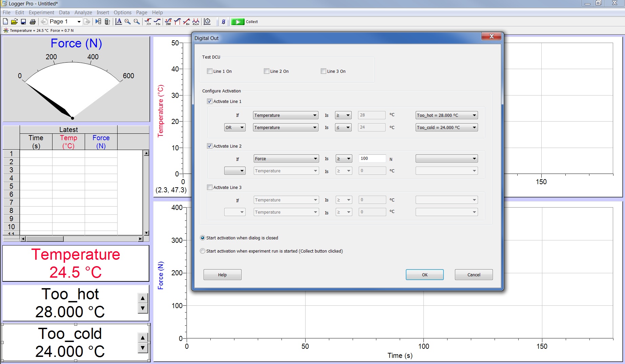Print the current document
The height and width of the screenshot is (364, 625).
pos(33,21)
